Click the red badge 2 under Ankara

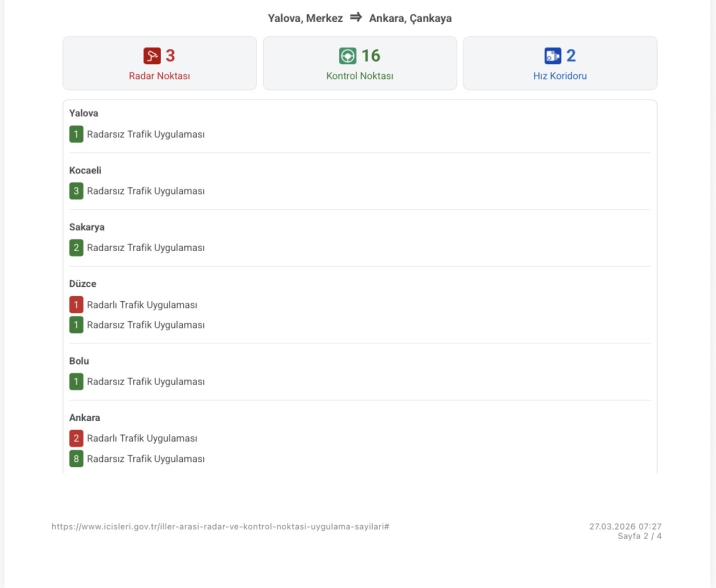(x=76, y=438)
